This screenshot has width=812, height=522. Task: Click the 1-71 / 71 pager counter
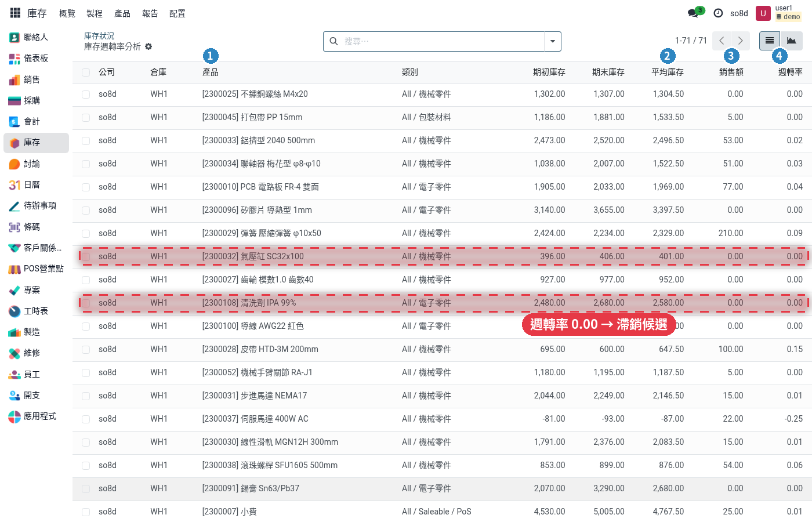click(x=691, y=41)
